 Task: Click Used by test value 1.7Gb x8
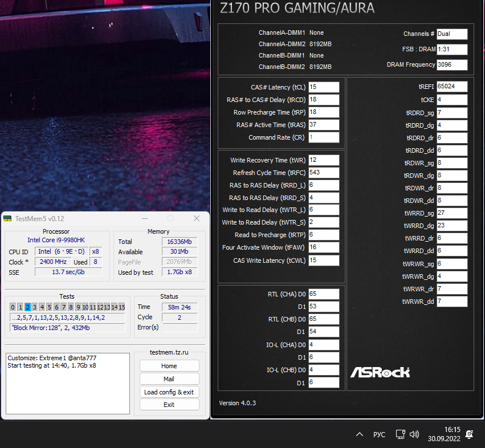[180, 272]
